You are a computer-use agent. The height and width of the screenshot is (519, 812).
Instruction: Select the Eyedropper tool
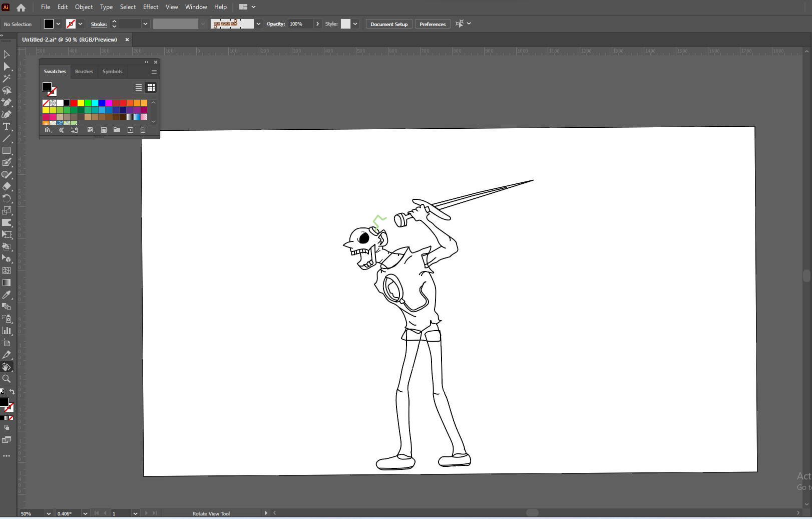pyautogui.click(x=7, y=295)
